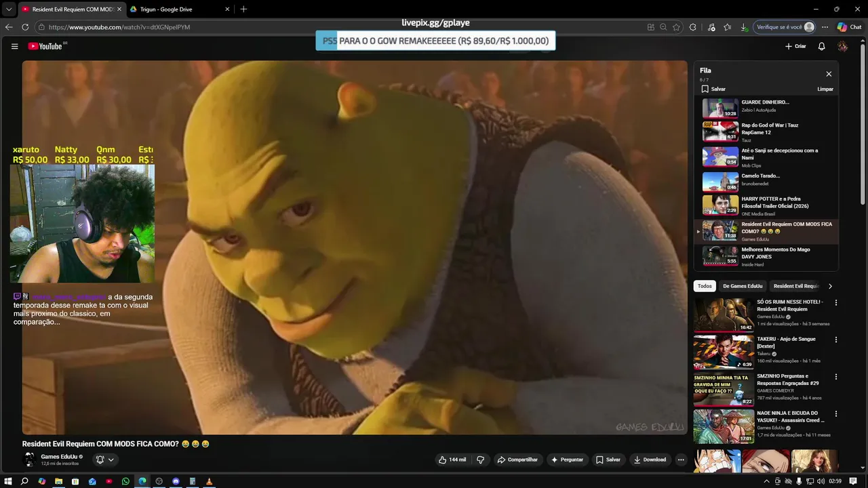This screenshot has width=868, height=488.
Task: Open the browser downloads icon
Action: [x=744, y=27]
